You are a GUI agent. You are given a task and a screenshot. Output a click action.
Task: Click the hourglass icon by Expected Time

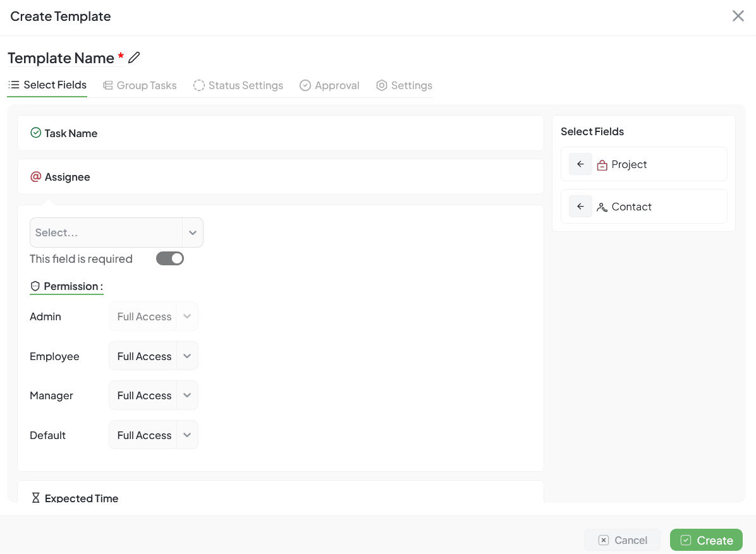[36, 498]
